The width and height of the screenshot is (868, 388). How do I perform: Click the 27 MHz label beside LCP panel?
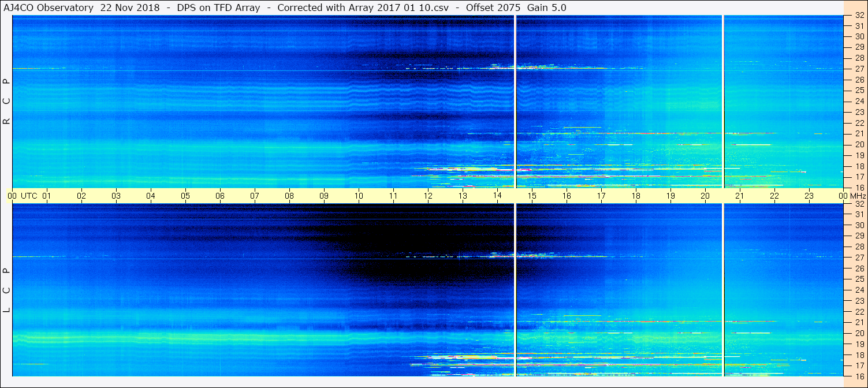point(859,258)
